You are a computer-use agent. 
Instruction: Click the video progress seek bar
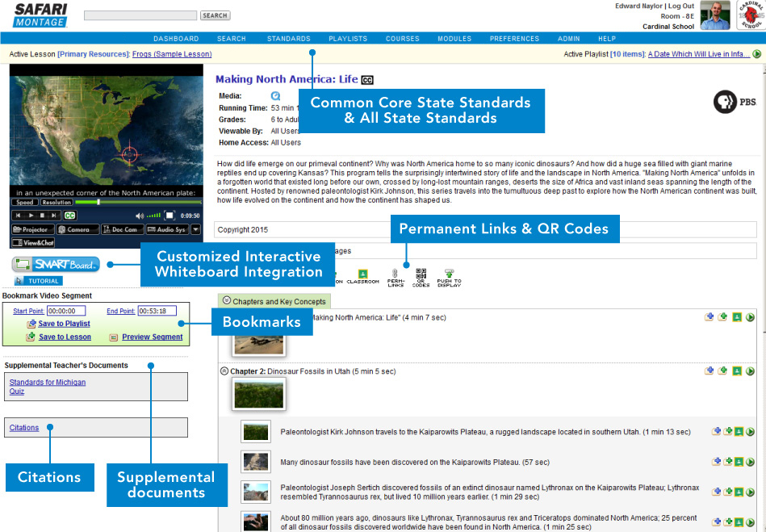pos(138,202)
